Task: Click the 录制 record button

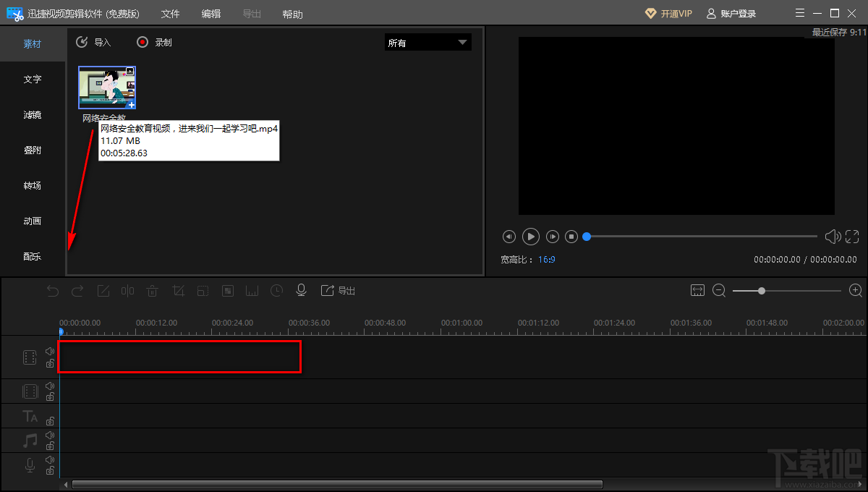Action: pyautogui.click(x=154, y=42)
